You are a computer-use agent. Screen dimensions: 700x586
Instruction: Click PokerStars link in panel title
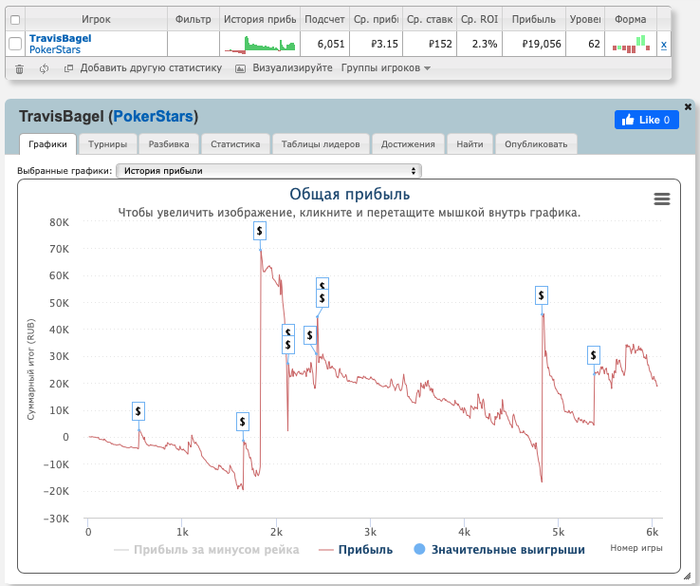pos(153,116)
